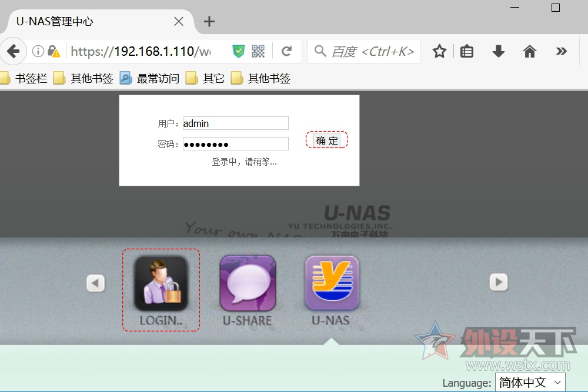Click the padlock warning icon
Image resolution: width=588 pixels, height=392 pixels.
[54, 51]
